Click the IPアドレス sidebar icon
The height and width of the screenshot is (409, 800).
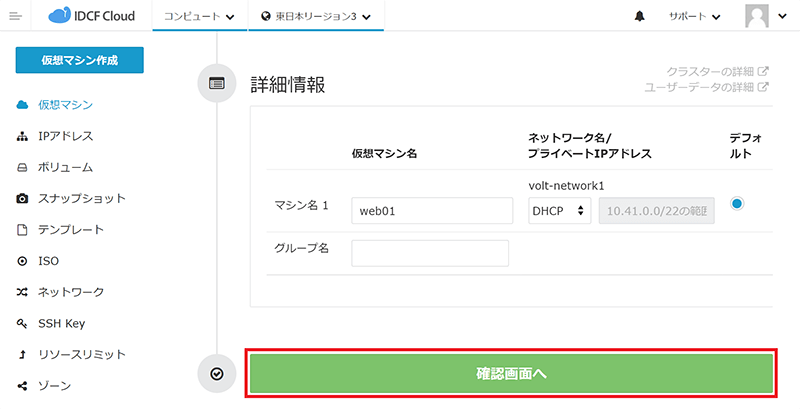pos(22,136)
